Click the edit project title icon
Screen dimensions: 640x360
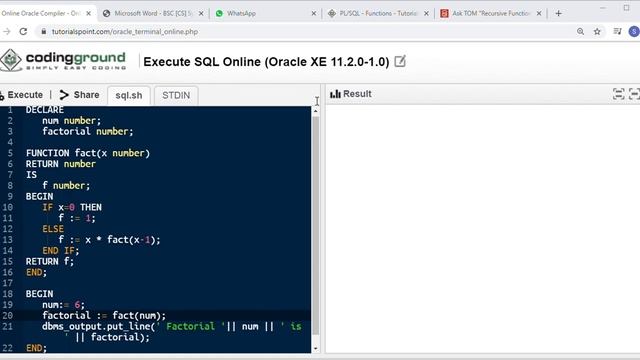pos(400,62)
